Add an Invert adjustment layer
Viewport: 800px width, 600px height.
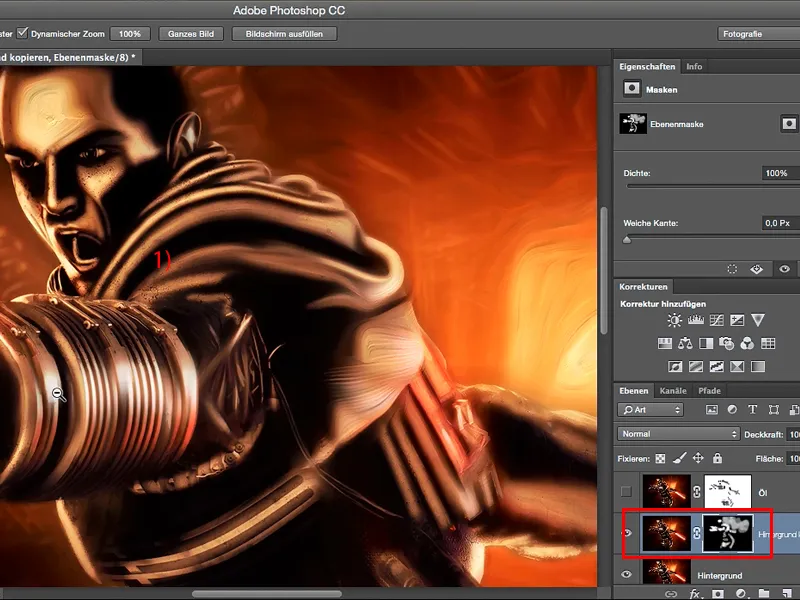click(x=675, y=366)
